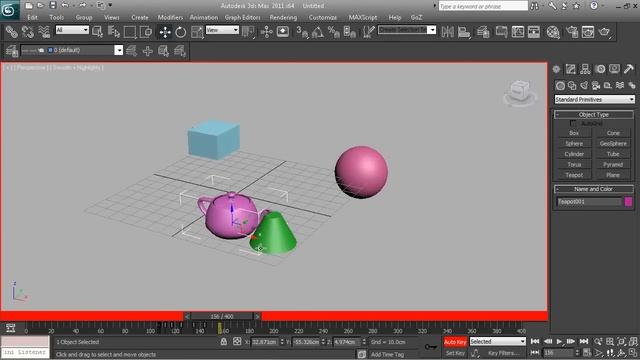
Task: Click the Cylinder primitive button
Action: pos(574,154)
